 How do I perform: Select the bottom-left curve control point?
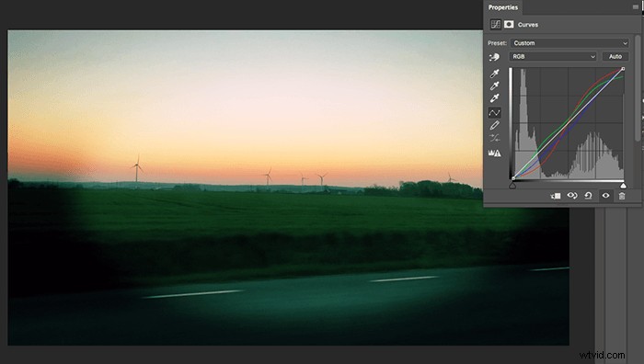pyautogui.click(x=513, y=178)
